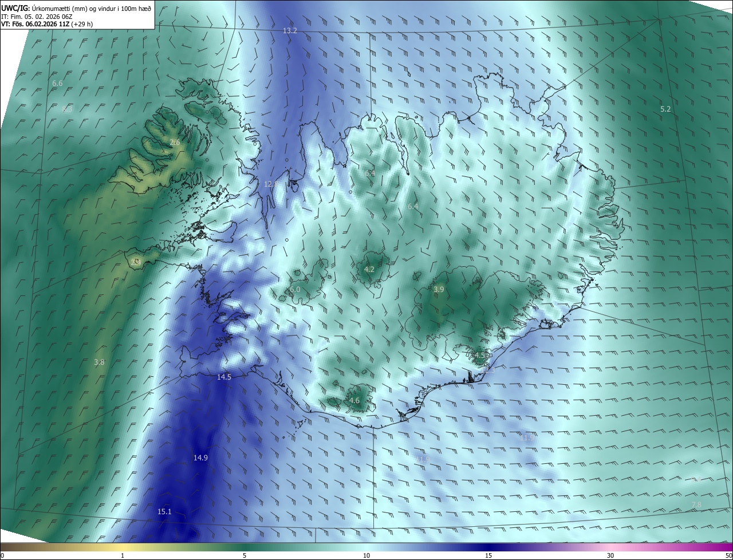Click the title line 'UWC/IG: Úrkomumætti (mm) og vindur í 100m hæð'
Viewport: 733px width, 560px height.
pyautogui.click(x=76, y=8)
